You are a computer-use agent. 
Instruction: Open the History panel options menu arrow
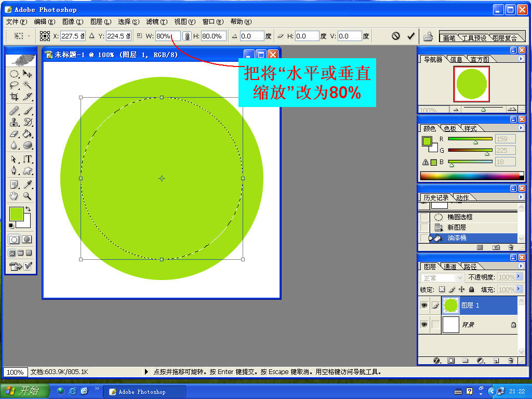point(521,197)
